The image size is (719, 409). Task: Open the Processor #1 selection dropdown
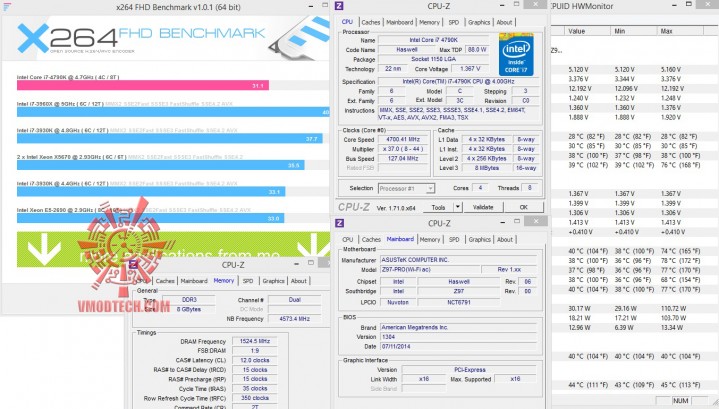[406, 188]
